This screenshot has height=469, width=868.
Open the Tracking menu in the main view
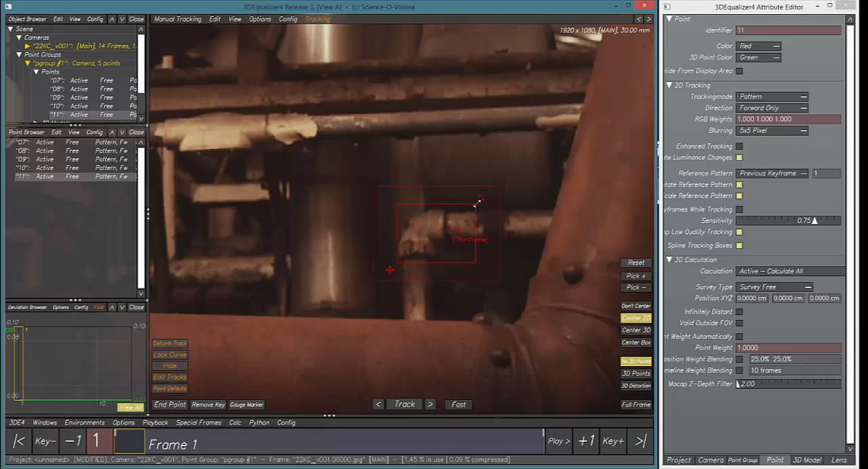(317, 19)
